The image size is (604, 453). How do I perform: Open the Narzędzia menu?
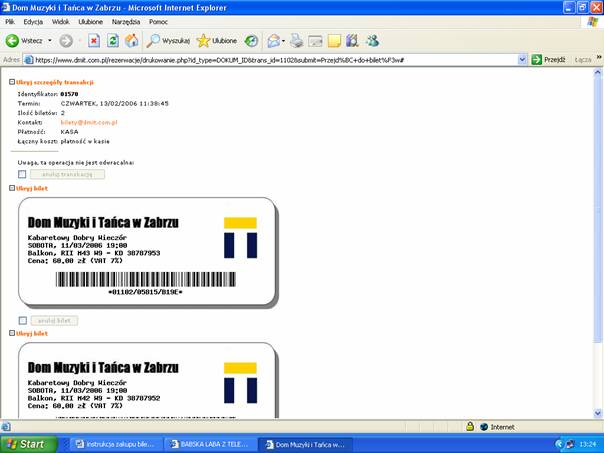[x=126, y=21]
